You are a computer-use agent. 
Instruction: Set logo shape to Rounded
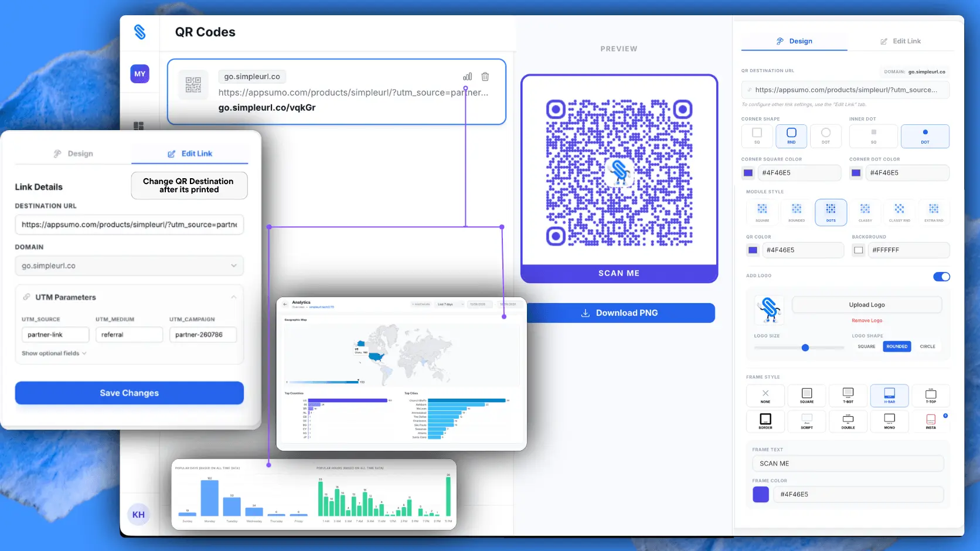click(x=897, y=346)
